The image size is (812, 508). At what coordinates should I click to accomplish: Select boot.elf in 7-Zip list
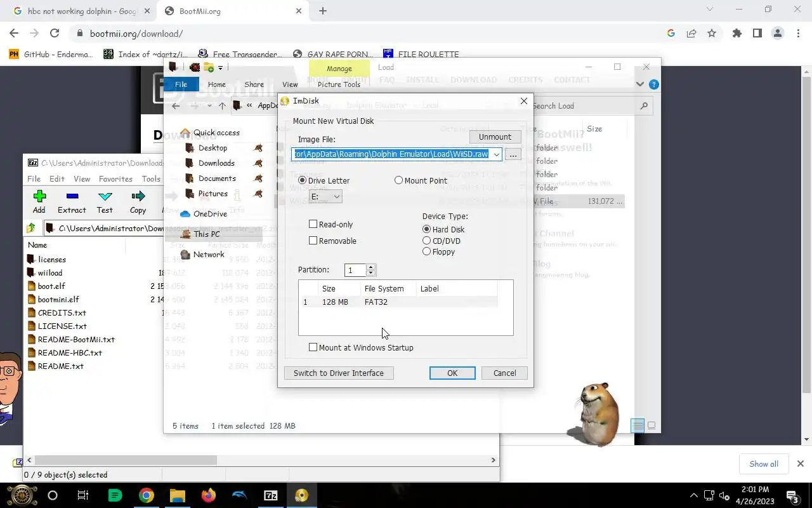pos(51,286)
